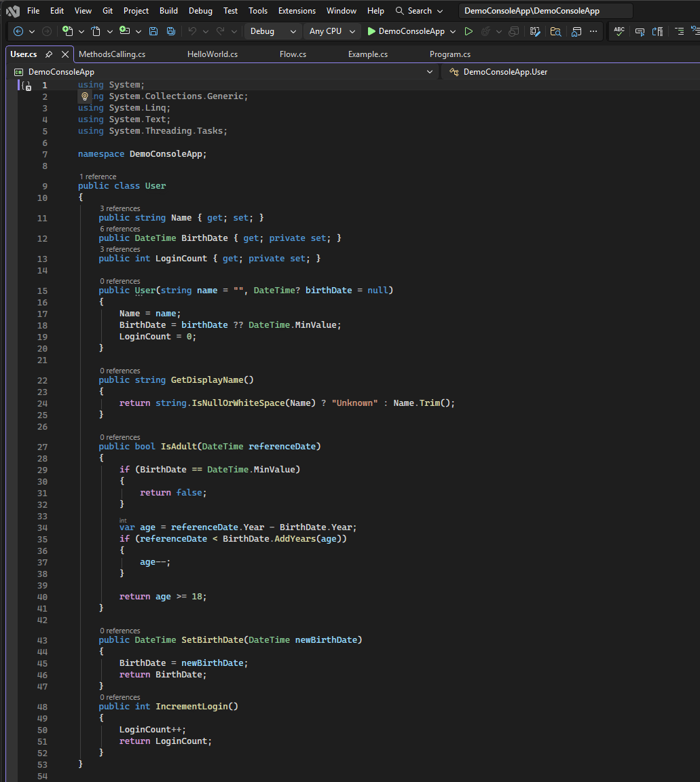The width and height of the screenshot is (700, 782).
Task: Open the Git menu
Action: point(107,10)
